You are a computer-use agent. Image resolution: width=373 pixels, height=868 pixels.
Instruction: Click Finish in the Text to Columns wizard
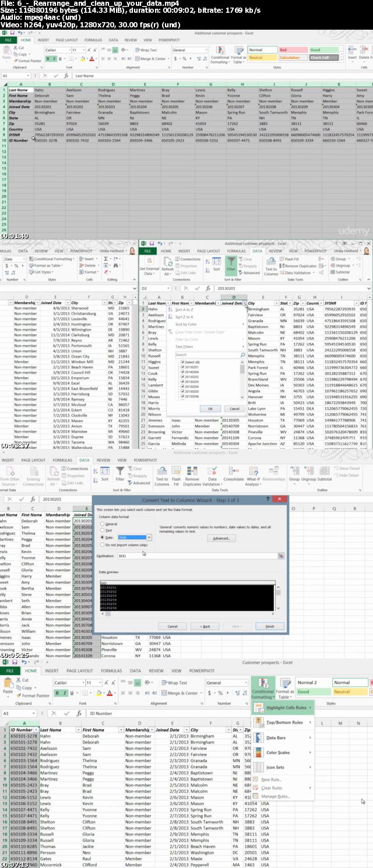pos(269,626)
